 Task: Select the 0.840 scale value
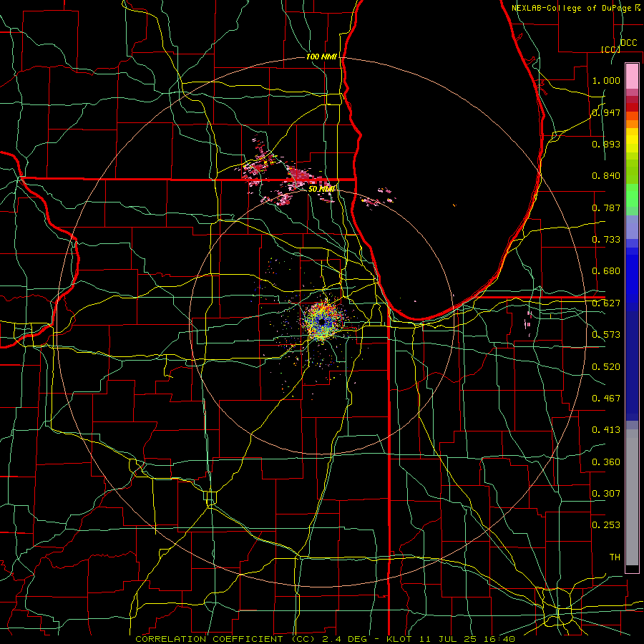click(606, 176)
